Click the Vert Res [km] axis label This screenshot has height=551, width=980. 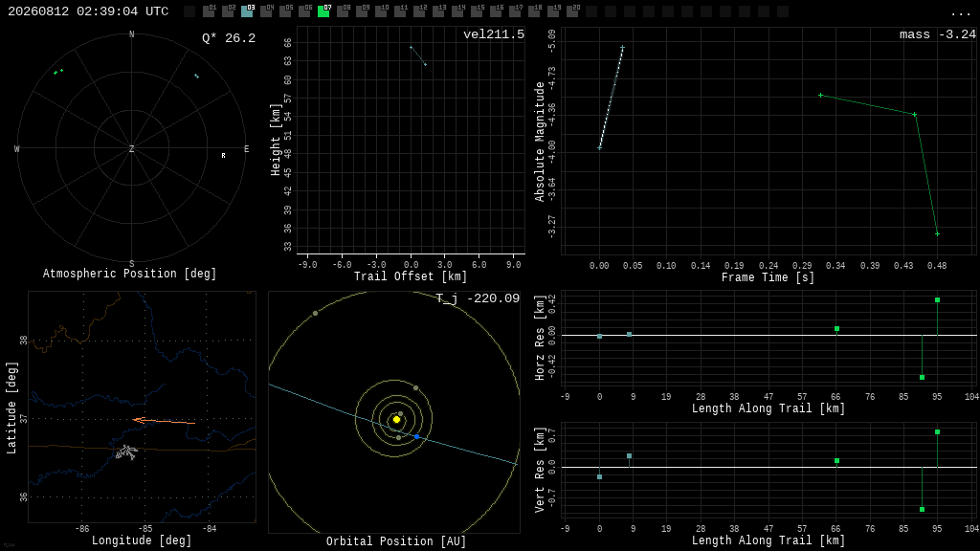point(540,470)
